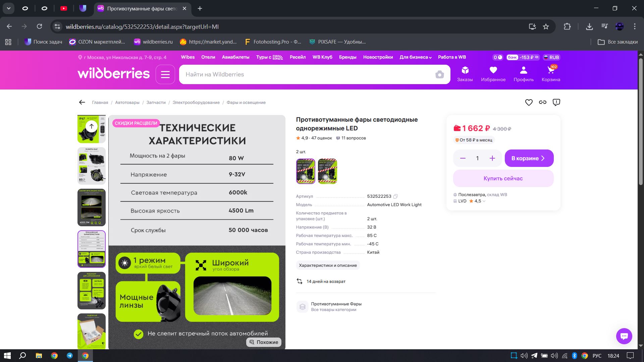Open the hamburger catalog menu button

click(x=165, y=74)
